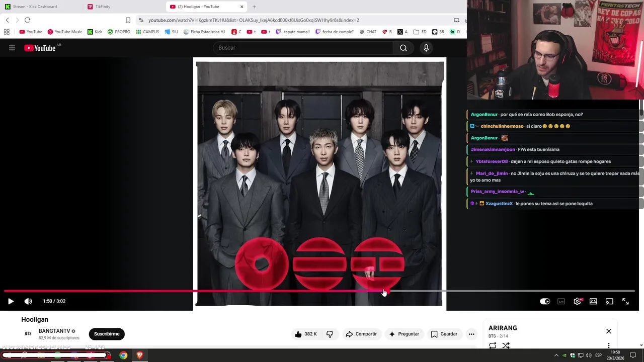Open a new browser tab
This screenshot has height=362, width=644.
point(254,7)
